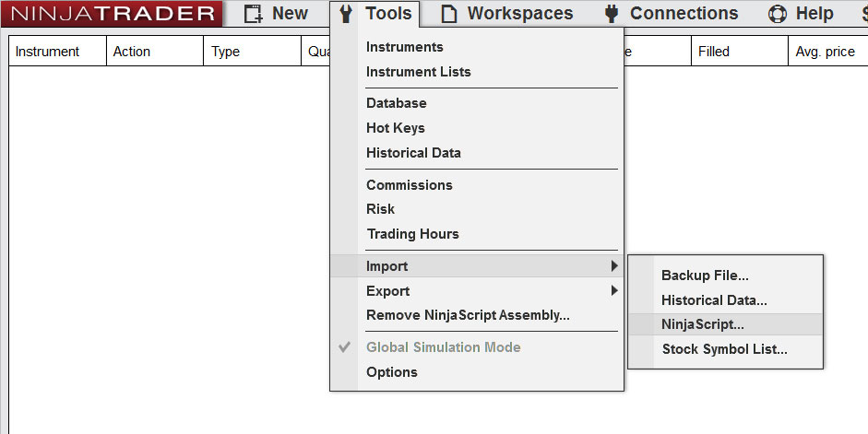Select the Risk menu item
Viewport: 868px width, 434px height.
click(x=380, y=209)
